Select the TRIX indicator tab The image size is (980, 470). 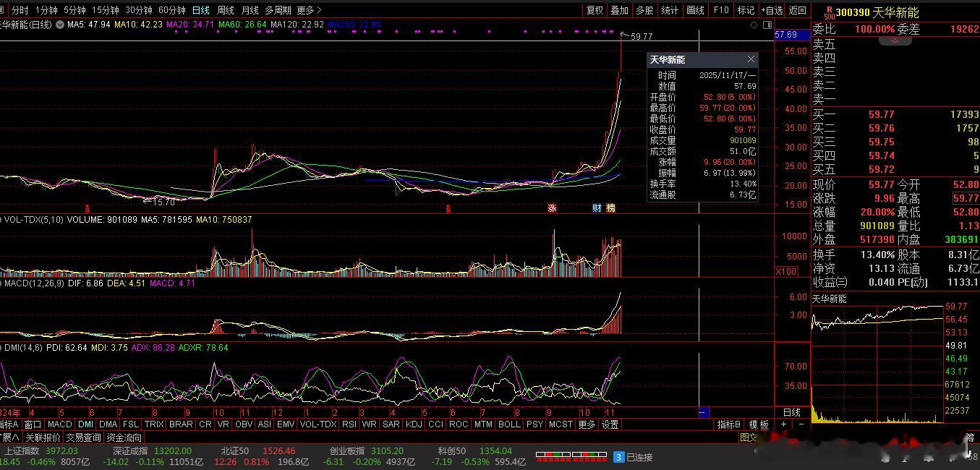pos(154,424)
